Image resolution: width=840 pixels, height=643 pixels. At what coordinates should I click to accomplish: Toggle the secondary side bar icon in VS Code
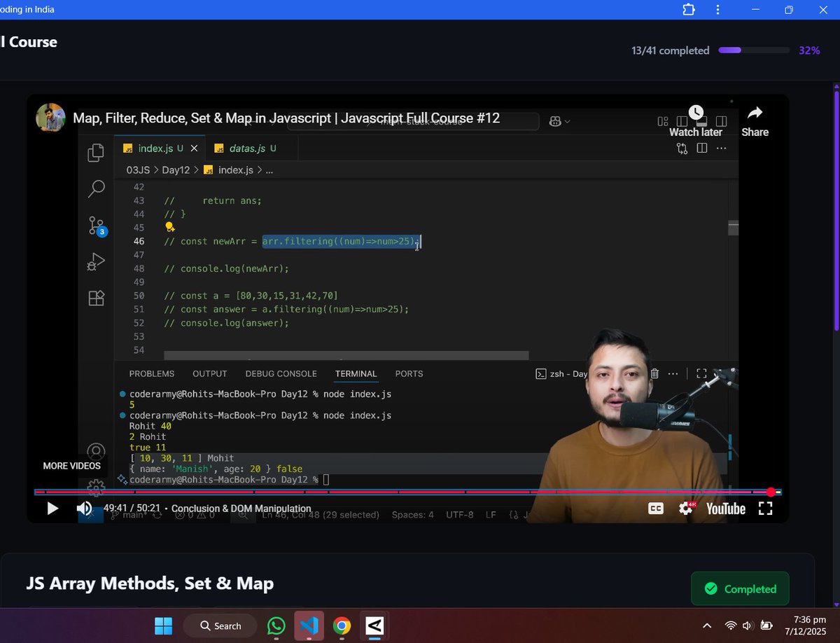(722, 121)
